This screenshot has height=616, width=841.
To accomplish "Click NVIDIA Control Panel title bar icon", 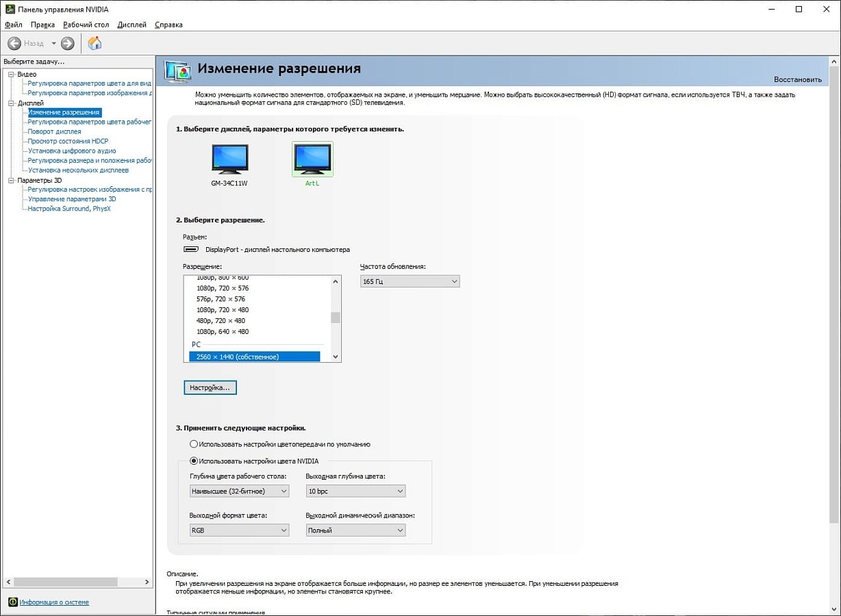I will coord(10,10).
